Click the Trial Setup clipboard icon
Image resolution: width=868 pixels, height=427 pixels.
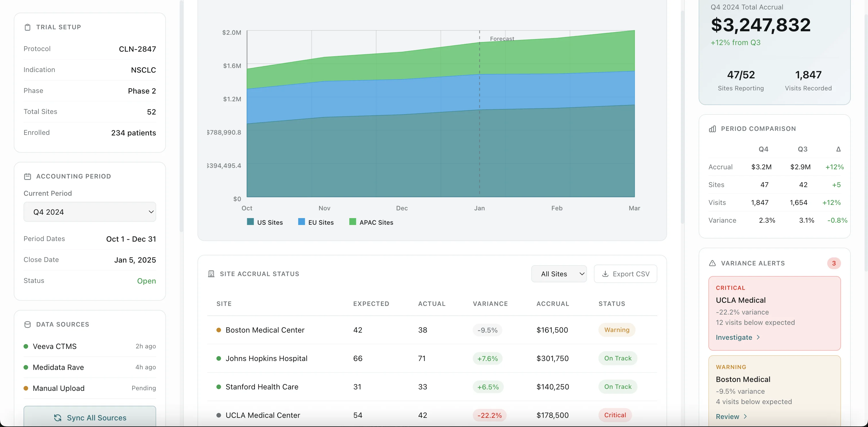click(x=28, y=27)
